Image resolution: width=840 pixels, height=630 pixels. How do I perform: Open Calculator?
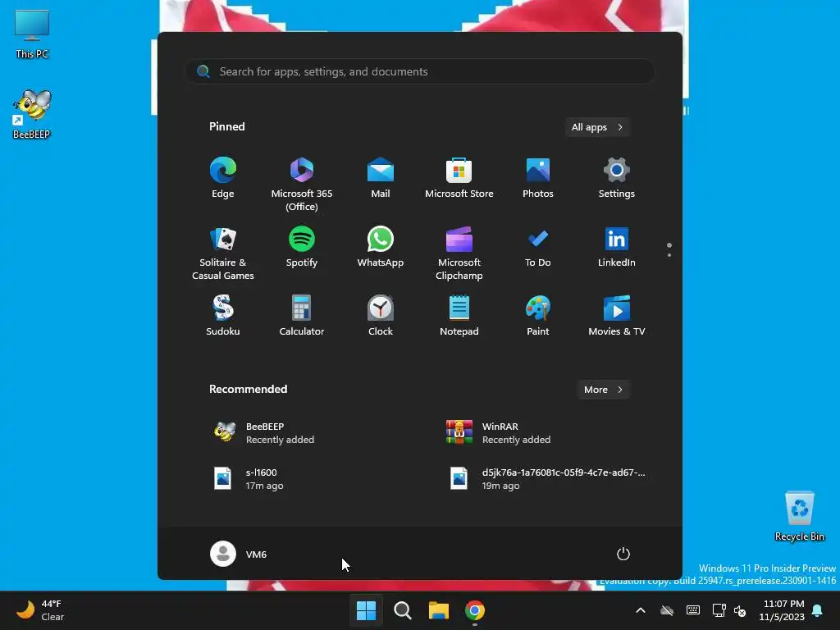pyautogui.click(x=302, y=316)
